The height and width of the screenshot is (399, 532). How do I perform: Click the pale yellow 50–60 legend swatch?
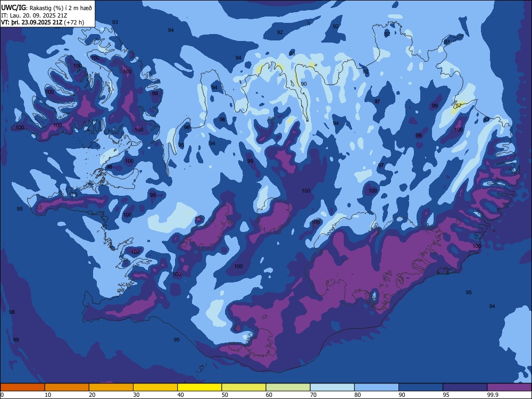[244, 387]
